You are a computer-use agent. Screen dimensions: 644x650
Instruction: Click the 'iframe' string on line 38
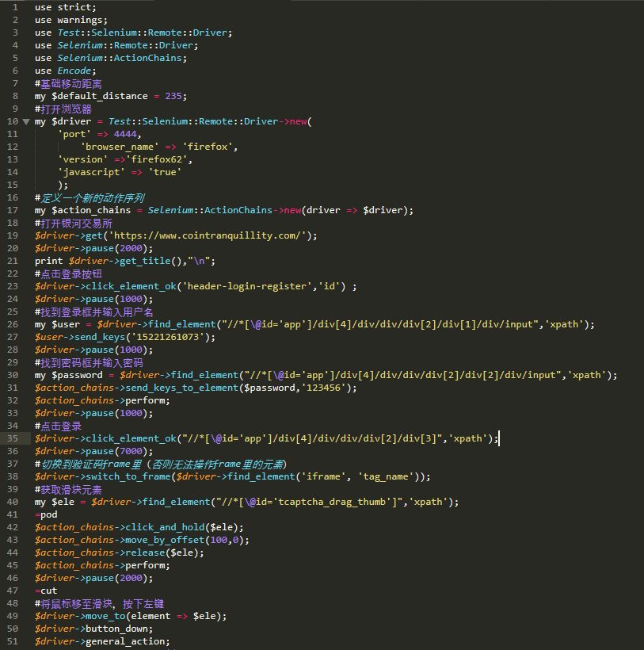point(323,476)
